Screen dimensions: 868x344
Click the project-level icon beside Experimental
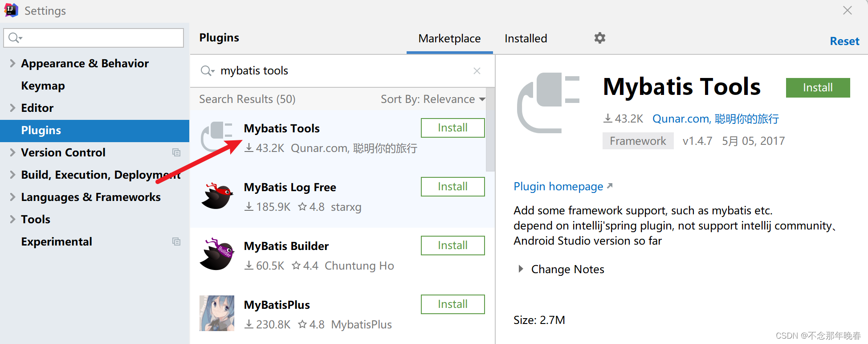tap(176, 242)
